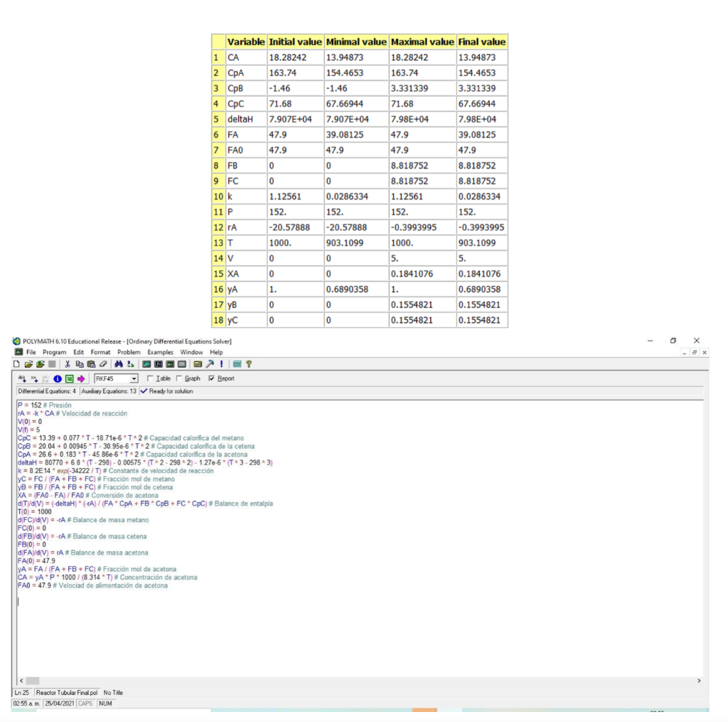Open the Problem menu
728x722 pixels.
coord(129,352)
